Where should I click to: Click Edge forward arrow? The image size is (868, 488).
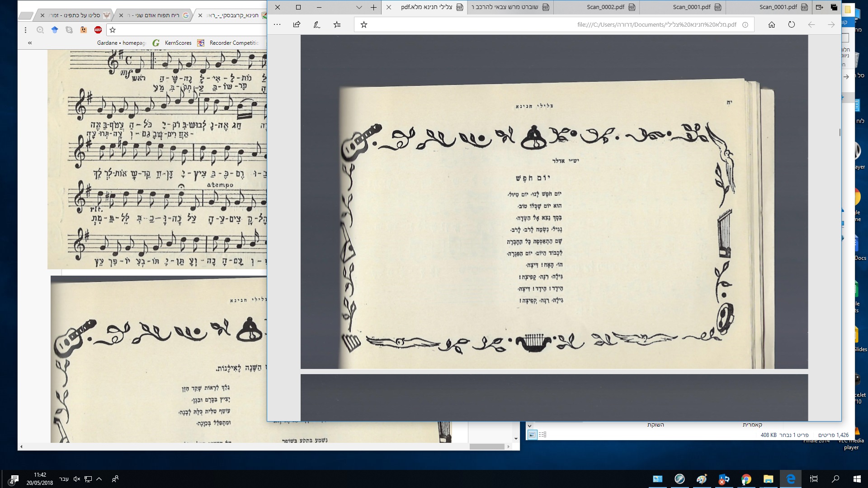point(831,25)
